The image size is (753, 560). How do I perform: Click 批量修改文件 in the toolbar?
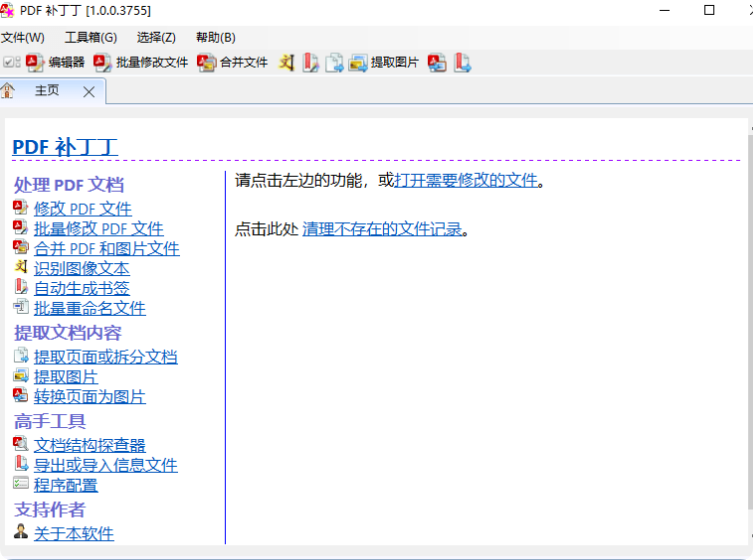point(141,62)
